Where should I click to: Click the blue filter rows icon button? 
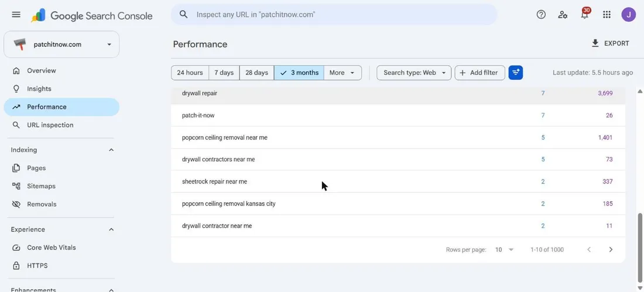click(x=515, y=73)
